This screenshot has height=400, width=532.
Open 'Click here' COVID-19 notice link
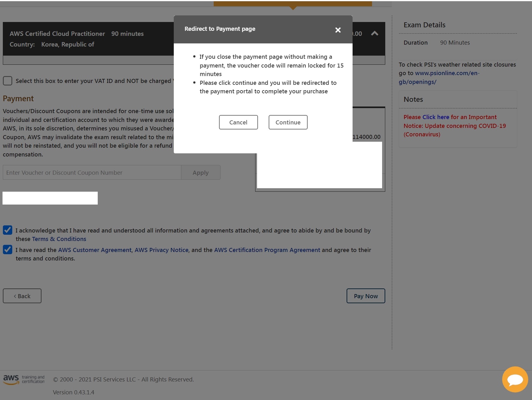click(436, 117)
